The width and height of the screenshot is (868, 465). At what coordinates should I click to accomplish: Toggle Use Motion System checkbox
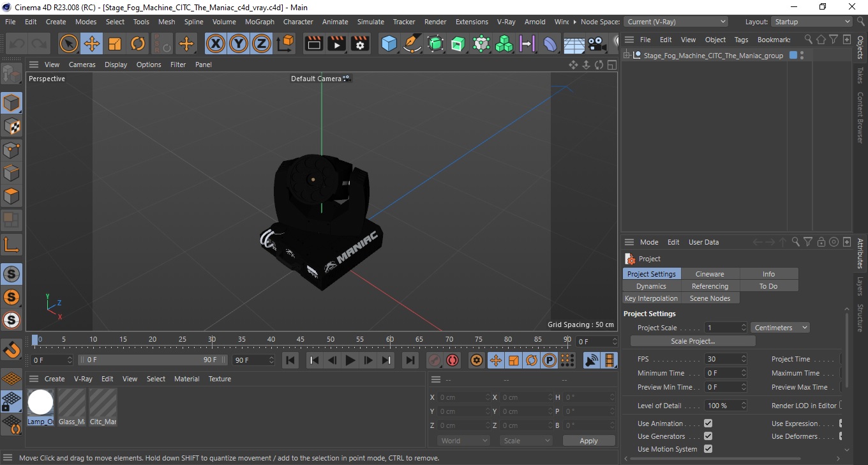pos(708,448)
